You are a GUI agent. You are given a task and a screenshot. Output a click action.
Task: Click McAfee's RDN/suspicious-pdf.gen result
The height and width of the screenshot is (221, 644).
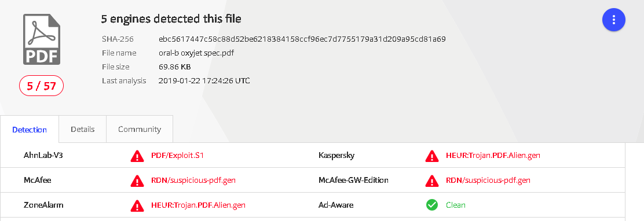tap(193, 180)
